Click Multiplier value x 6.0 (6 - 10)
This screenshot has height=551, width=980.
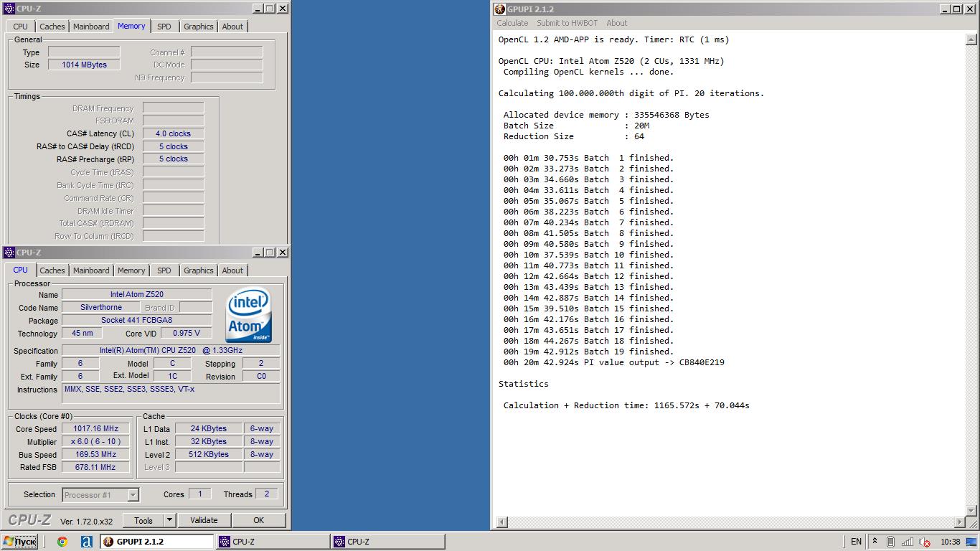pyautogui.click(x=95, y=441)
